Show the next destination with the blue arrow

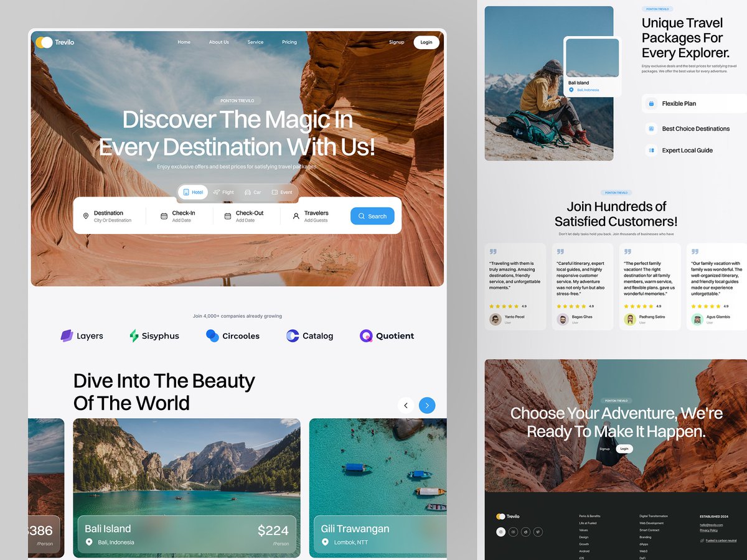pos(427,405)
